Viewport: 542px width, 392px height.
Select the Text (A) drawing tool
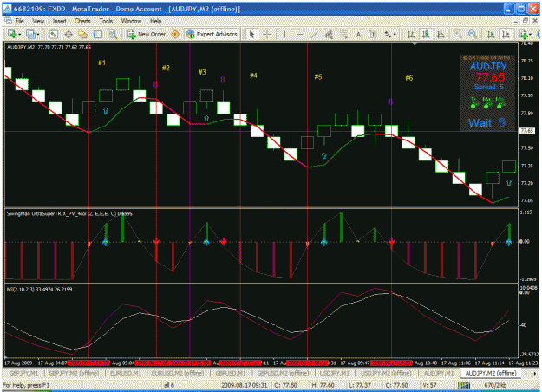pos(358,34)
